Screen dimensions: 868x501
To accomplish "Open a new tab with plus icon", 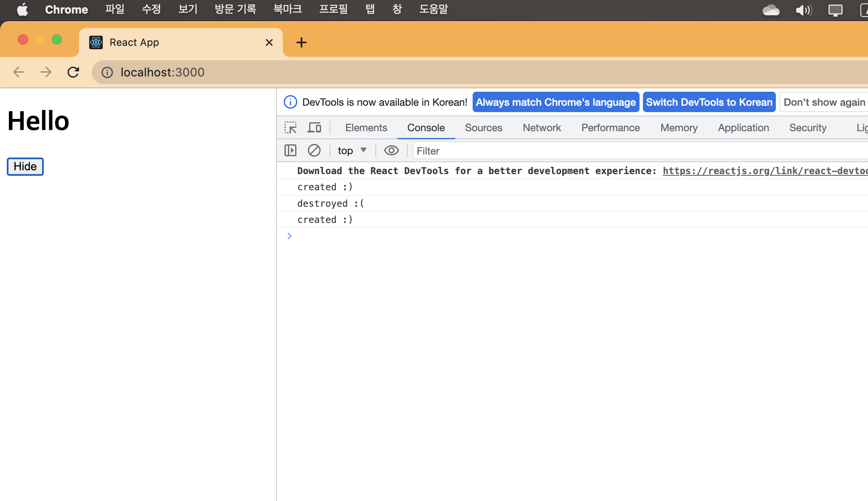I will pyautogui.click(x=301, y=42).
